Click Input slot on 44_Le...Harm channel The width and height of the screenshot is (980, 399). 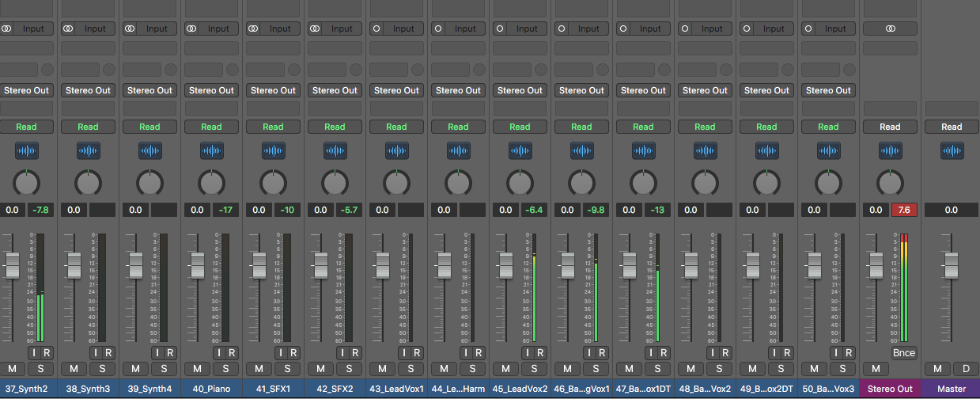pyautogui.click(x=465, y=28)
